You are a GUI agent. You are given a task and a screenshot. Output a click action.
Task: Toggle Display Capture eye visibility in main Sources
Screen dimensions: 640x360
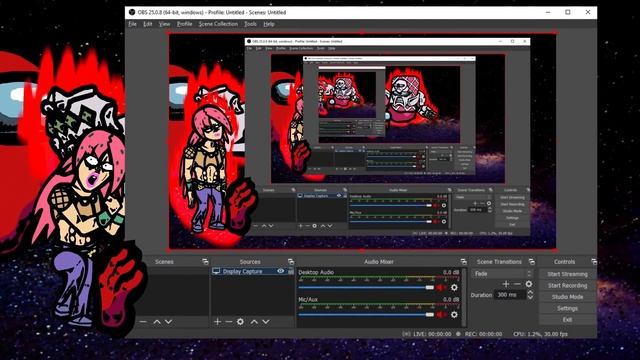point(280,271)
